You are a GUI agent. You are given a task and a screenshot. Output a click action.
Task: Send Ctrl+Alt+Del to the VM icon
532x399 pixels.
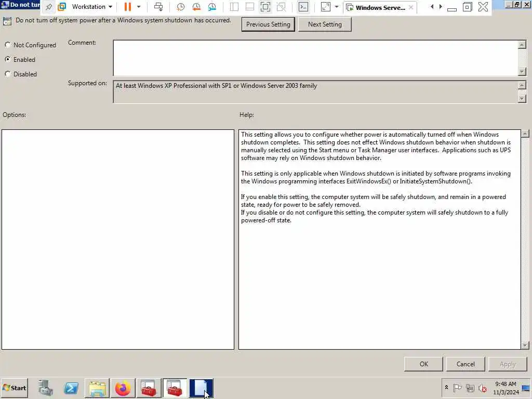(158, 7)
